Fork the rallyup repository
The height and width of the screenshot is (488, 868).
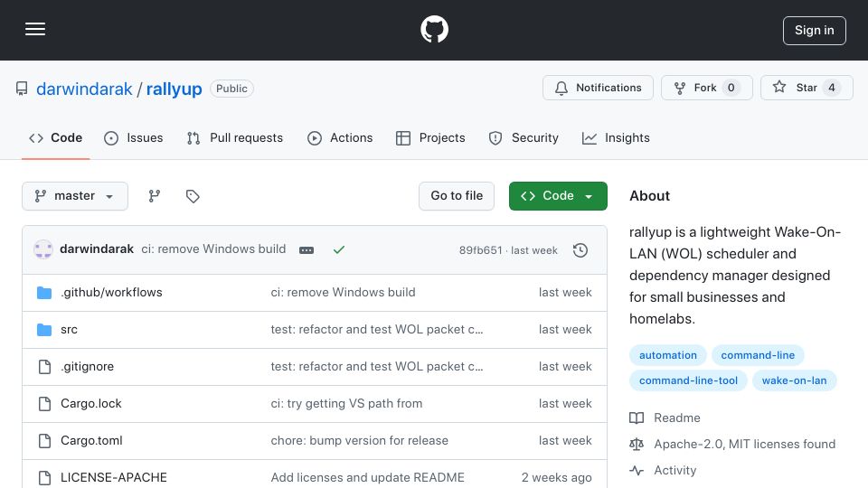pyautogui.click(x=707, y=88)
